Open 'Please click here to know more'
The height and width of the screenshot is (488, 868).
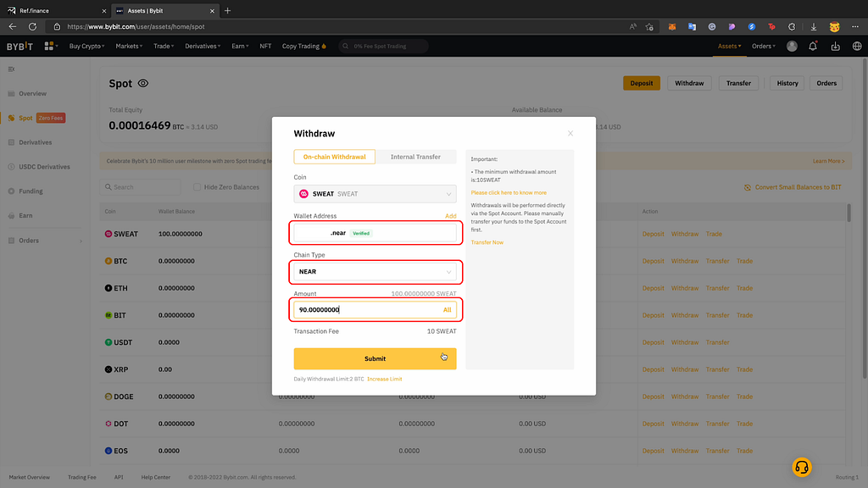[509, 192]
